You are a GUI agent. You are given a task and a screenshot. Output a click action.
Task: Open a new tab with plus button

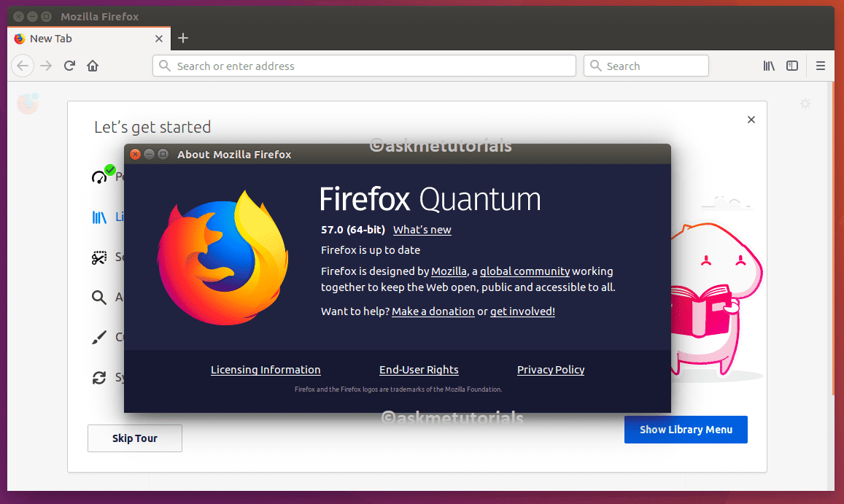183,38
